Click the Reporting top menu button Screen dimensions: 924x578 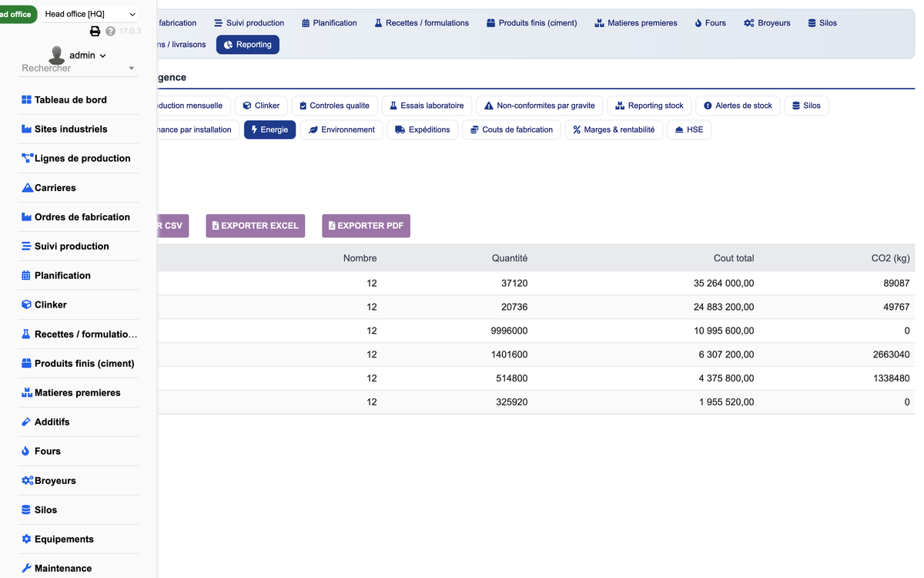[x=248, y=45]
